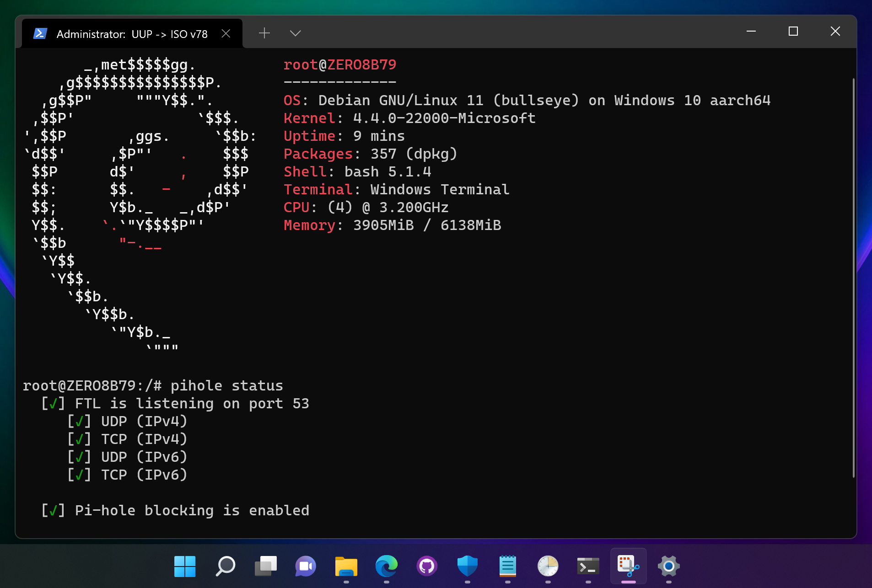Open GitHub Desktop from the taskbar
Image resolution: width=872 pixels, height=588 pixels.
tap(427, 567)
